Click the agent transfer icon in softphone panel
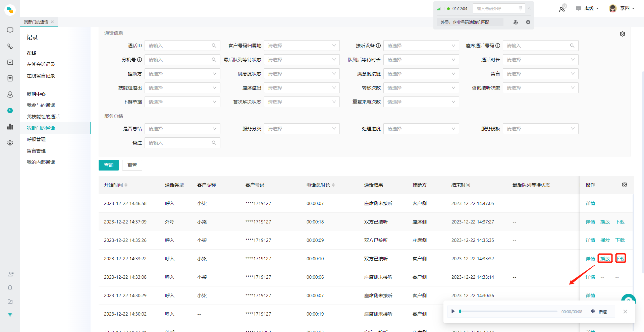 click(516, 22)
